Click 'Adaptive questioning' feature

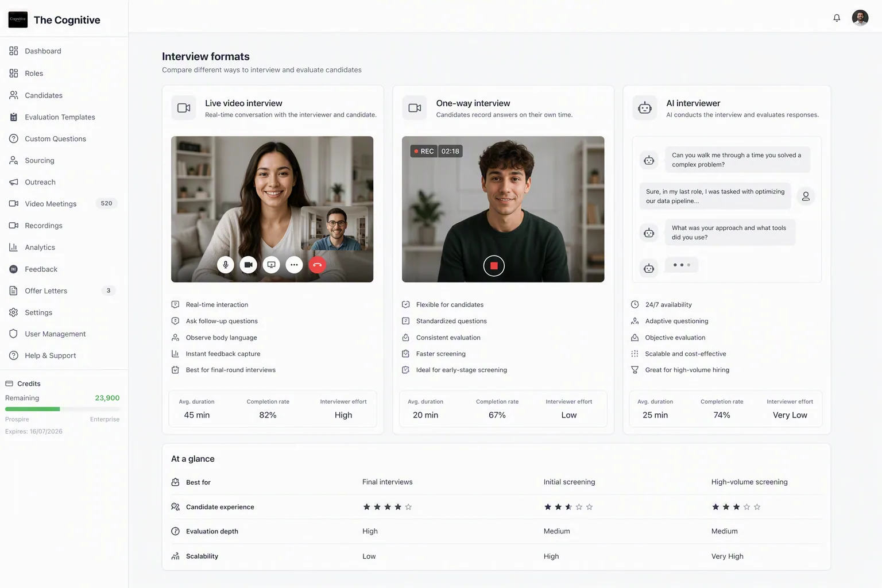(x=676, y=321)
